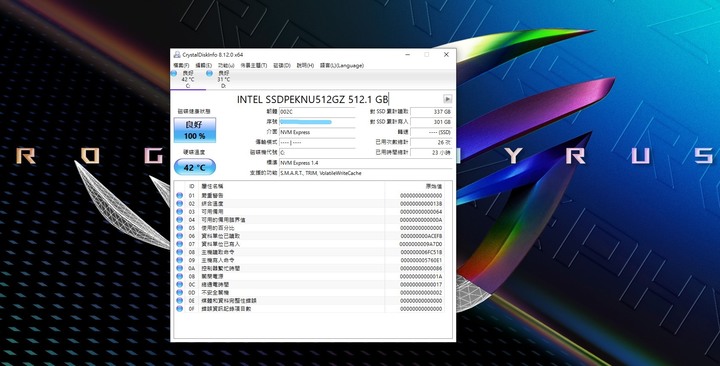Open the 編輯(E) menu

(x=203, y=66)
